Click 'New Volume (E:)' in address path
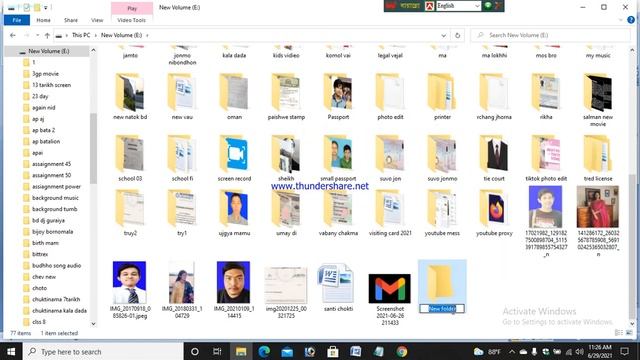This screenshot has width=640, height=360. [121, 35]
